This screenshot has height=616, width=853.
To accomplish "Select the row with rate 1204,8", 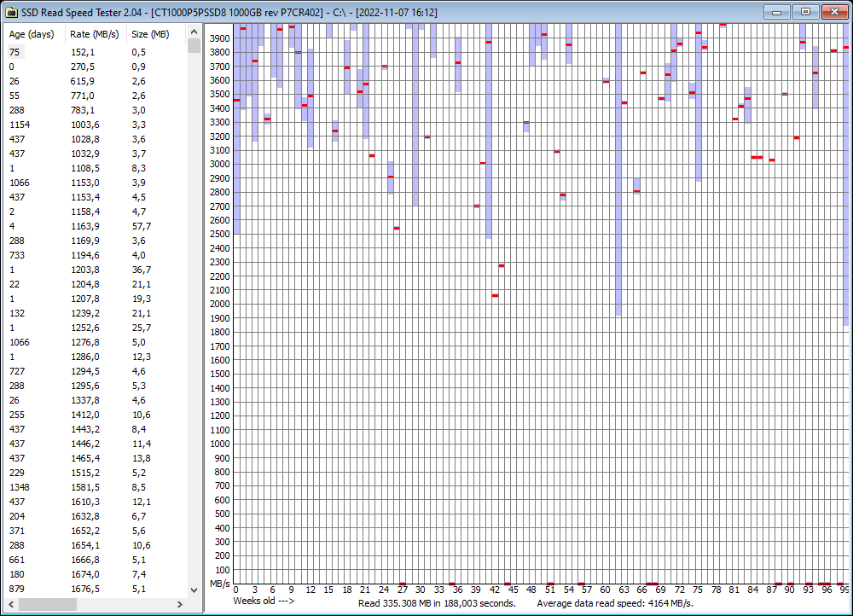I will [x=96, y=285].
